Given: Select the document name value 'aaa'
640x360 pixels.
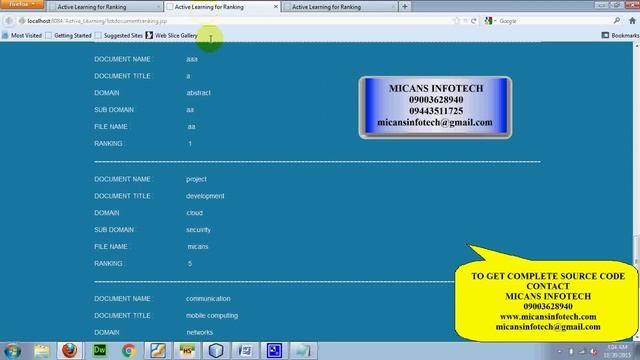Looking at the screenshot, I should pos(192,59).
